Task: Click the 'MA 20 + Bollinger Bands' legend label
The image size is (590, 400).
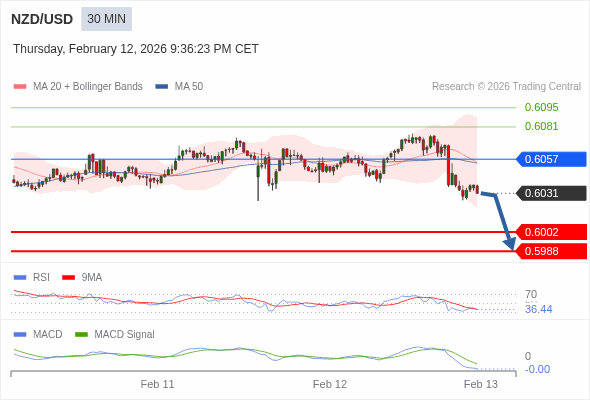Action: pos(88,87)
